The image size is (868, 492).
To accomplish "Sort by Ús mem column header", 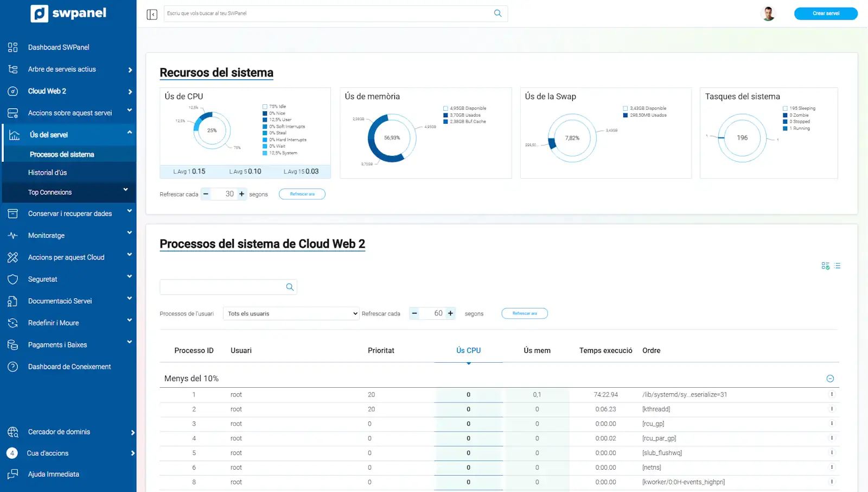I will 537,351.
